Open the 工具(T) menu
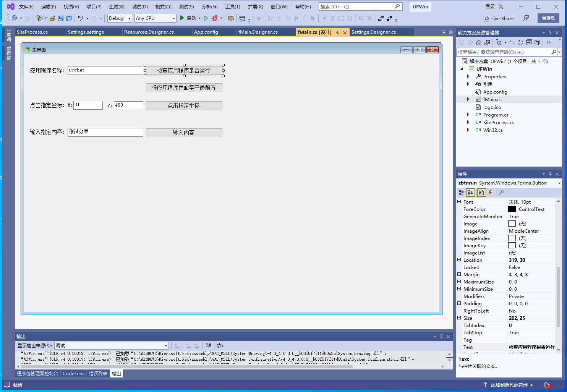Viewport: 567px width, 392px height. tap(233, 7)
